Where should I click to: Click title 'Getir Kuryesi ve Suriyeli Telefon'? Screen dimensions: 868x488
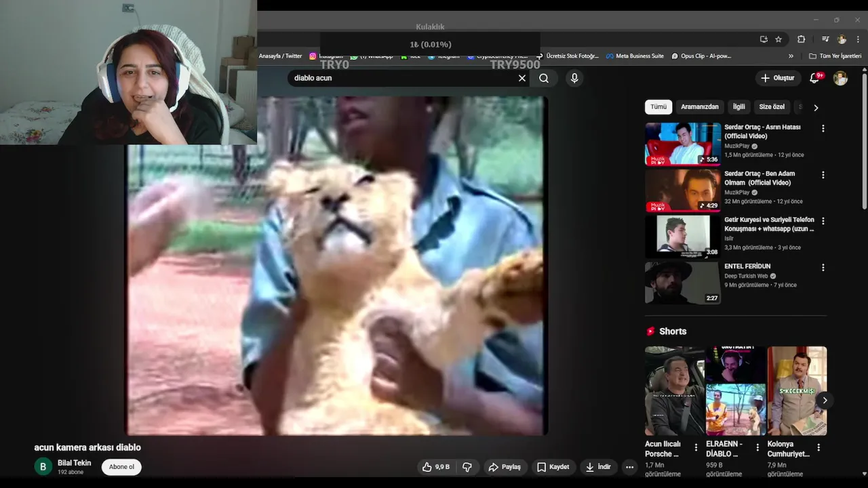[x=769, y=224]
